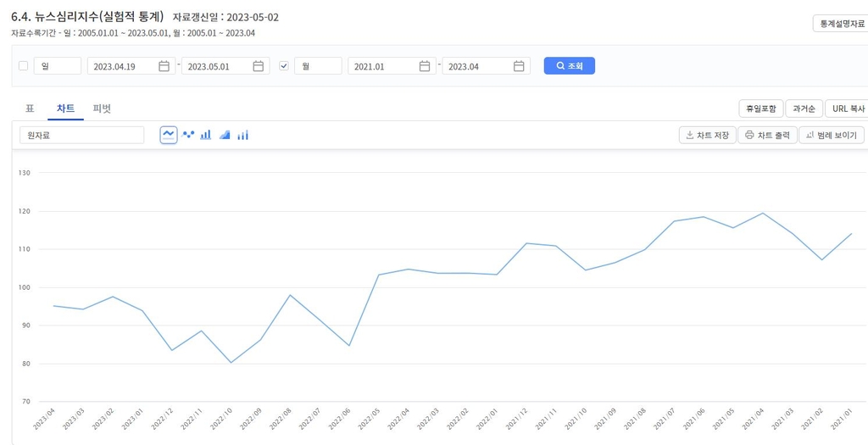The image size is (868, 445).
Task: Show legend via 범례 보이기 button
Action: (x=832, y=135)
